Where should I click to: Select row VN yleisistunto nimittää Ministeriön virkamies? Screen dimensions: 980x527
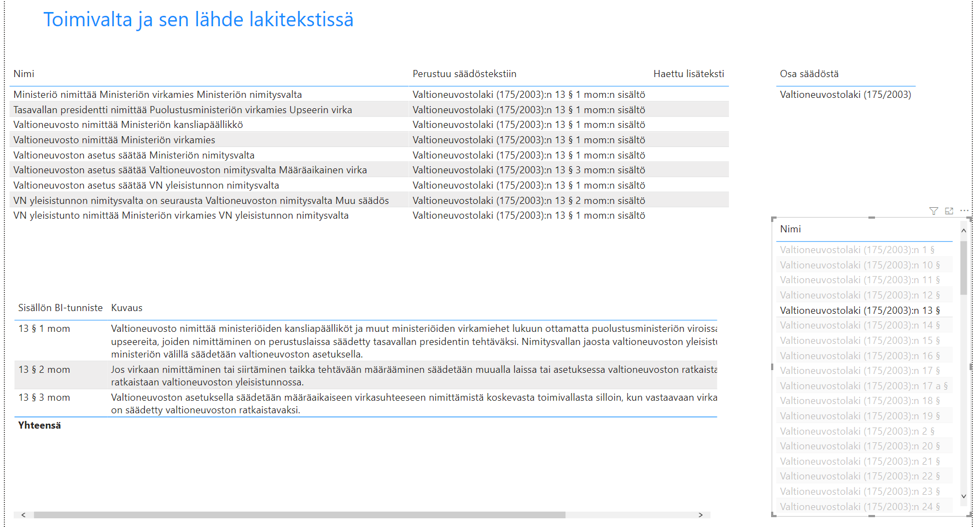(369, 215)
